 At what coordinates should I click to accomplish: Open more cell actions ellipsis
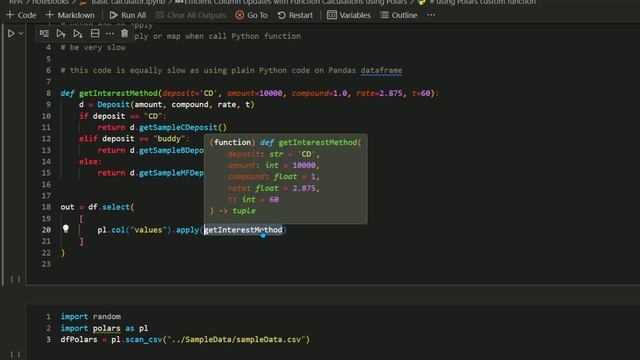[x=110, y=33]
